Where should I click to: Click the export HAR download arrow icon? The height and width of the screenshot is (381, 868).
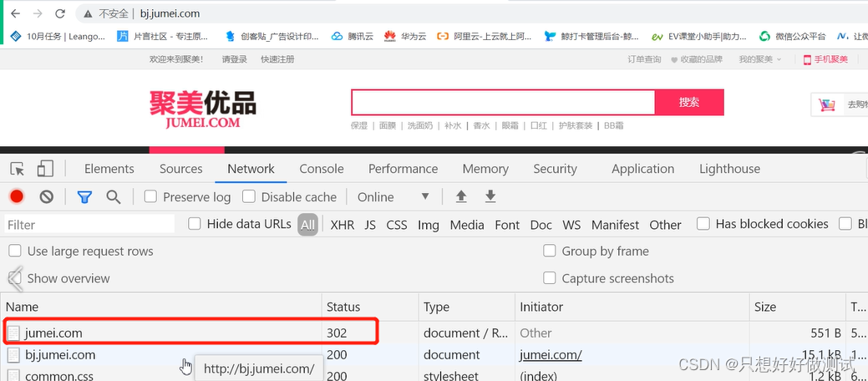click(490, 196)
